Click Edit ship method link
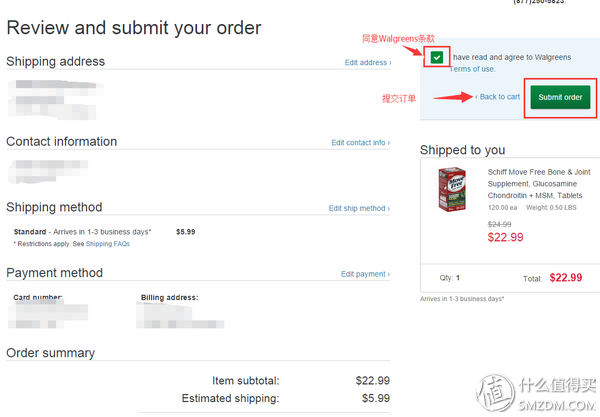600x417 pixels. (357, 208)
